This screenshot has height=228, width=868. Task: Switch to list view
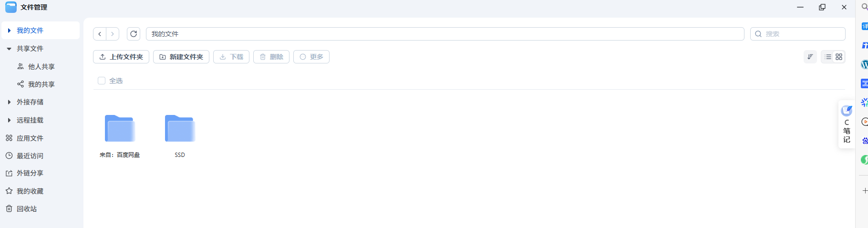coord(828,57)
